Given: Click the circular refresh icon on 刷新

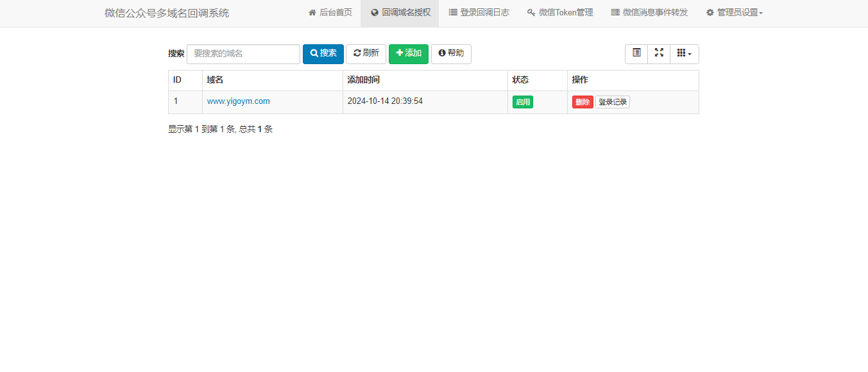Looking at the screenshot, I should click(357, 54).
